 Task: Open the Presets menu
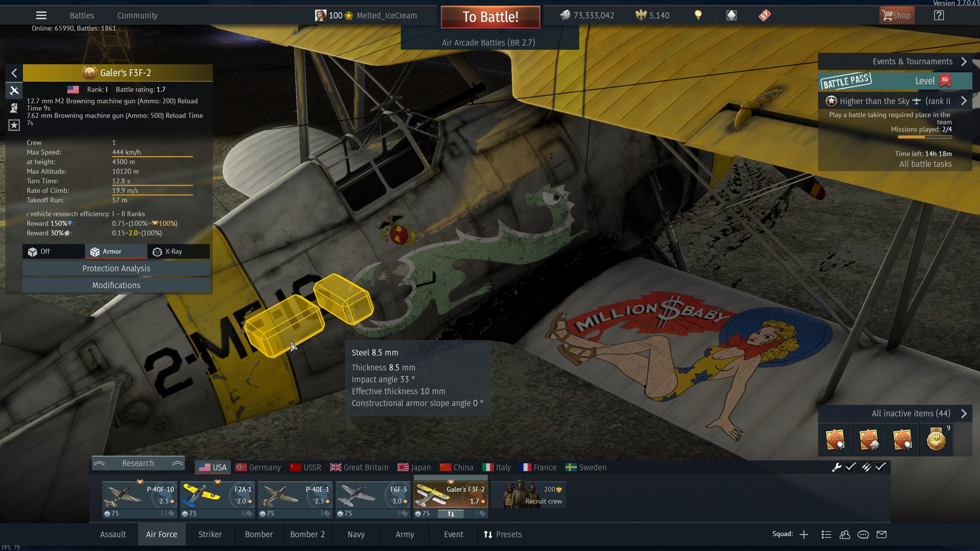pos(503,534)
